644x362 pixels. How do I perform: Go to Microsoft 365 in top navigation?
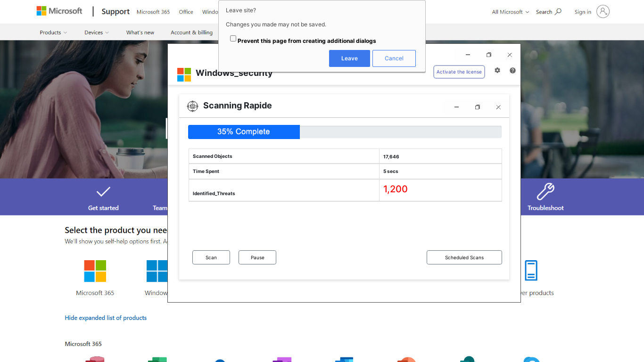[153, 12]
